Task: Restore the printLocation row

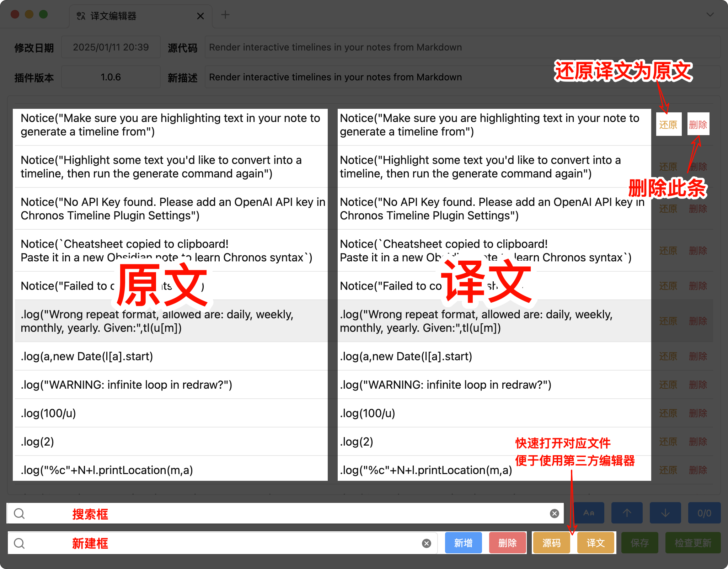Action: [668, 470]
